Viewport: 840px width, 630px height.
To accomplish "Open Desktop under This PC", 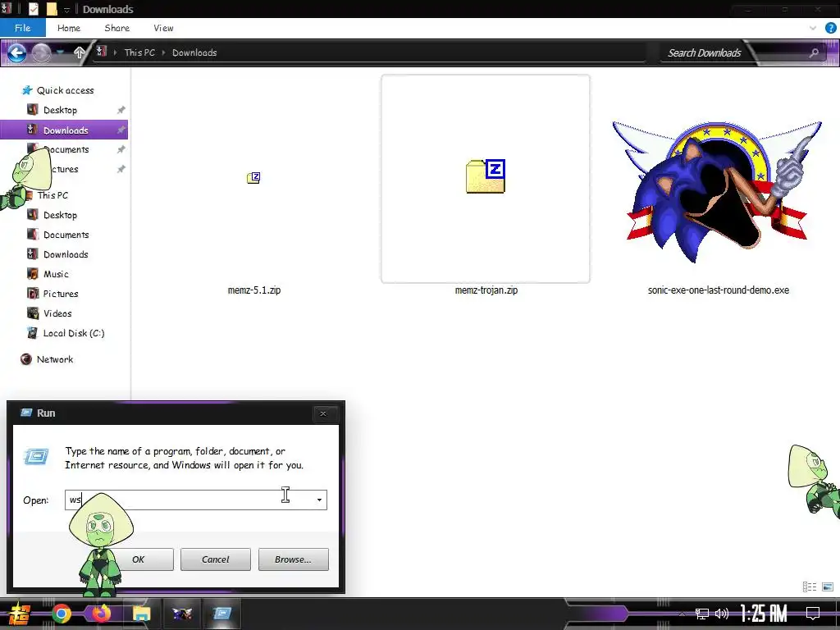I will (60, 215).
